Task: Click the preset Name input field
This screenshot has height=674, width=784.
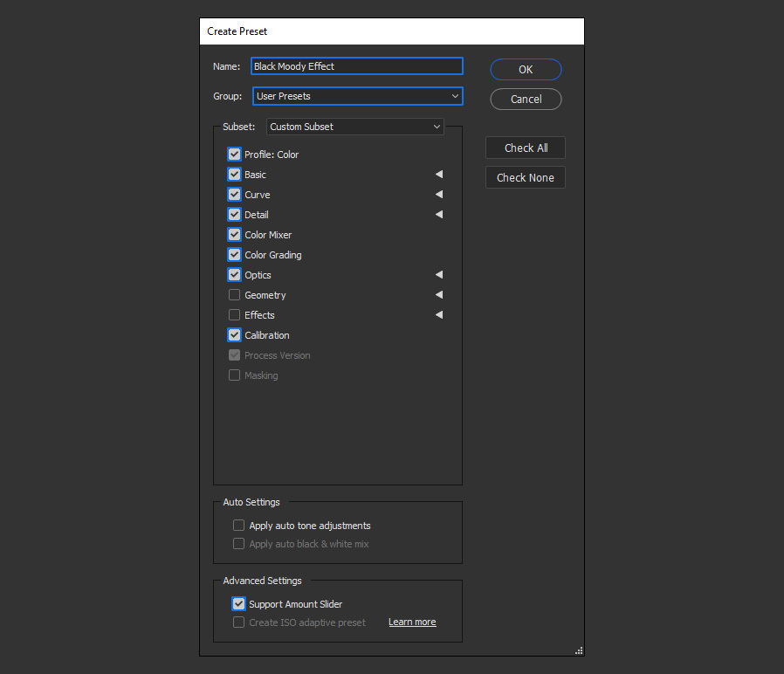Action: (357, 66)
